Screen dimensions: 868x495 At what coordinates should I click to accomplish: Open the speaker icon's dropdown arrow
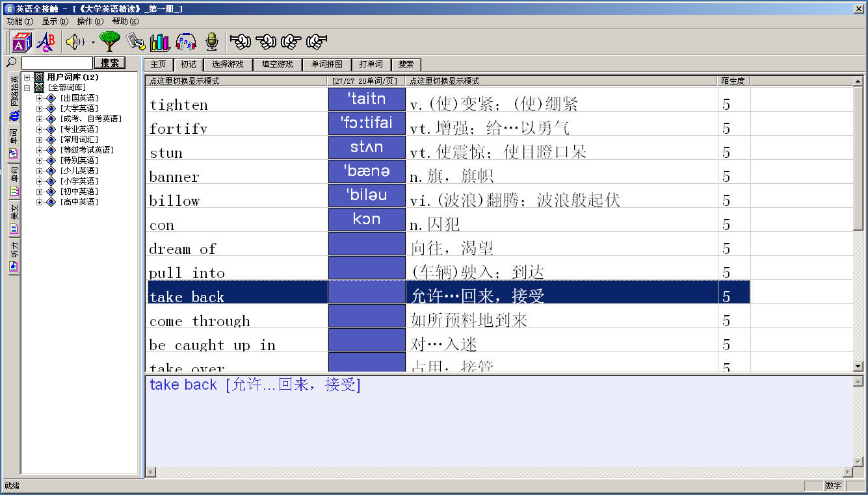coord(93,42)
